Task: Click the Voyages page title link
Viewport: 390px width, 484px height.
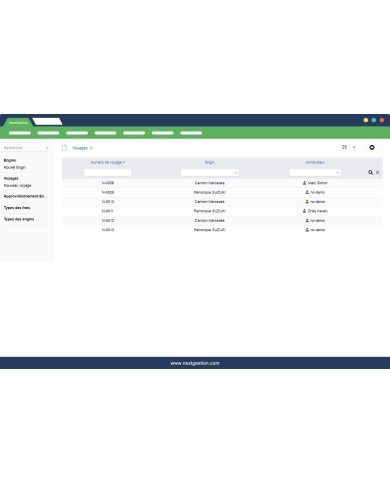Action: click(x=80, y=148)
